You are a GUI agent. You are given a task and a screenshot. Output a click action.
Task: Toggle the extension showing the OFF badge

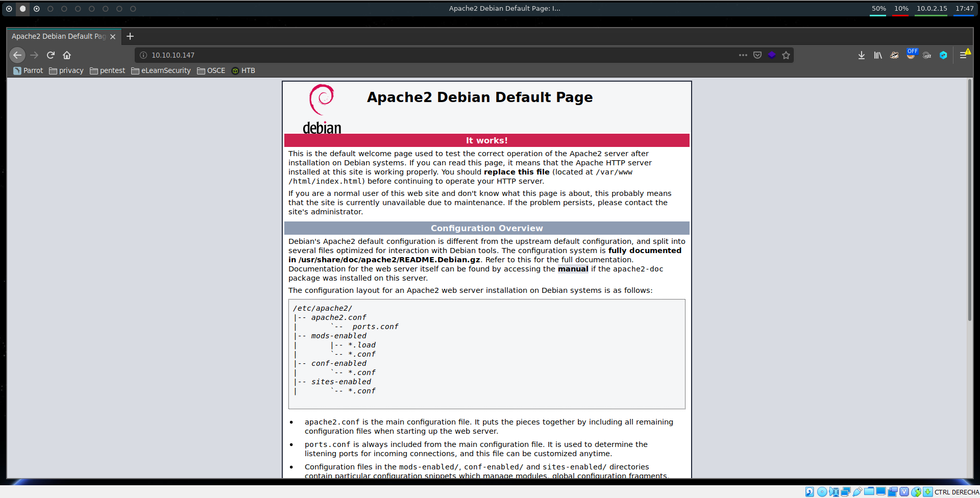tap(911, 54)
